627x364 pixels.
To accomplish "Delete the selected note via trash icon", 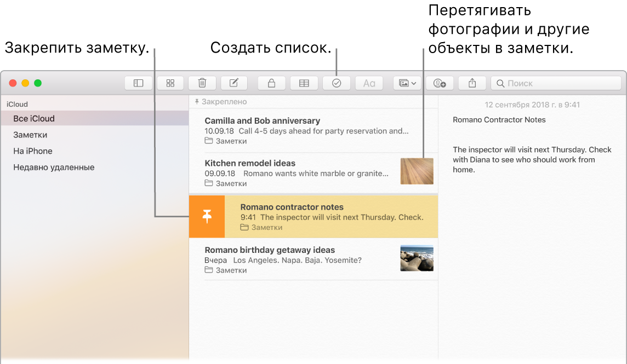I will tap(202, 83).
